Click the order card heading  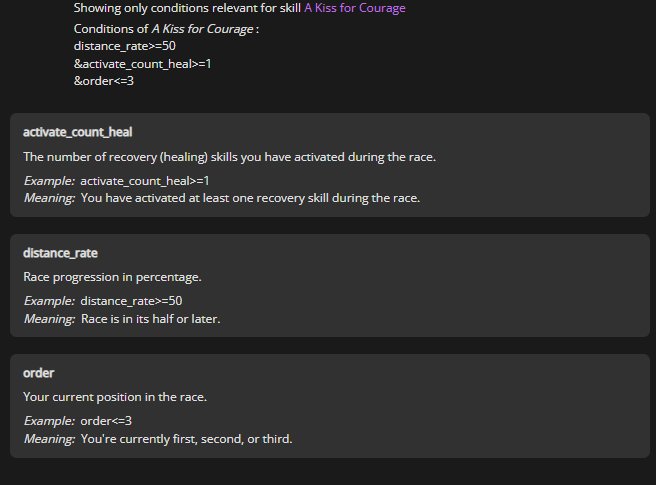38,373
